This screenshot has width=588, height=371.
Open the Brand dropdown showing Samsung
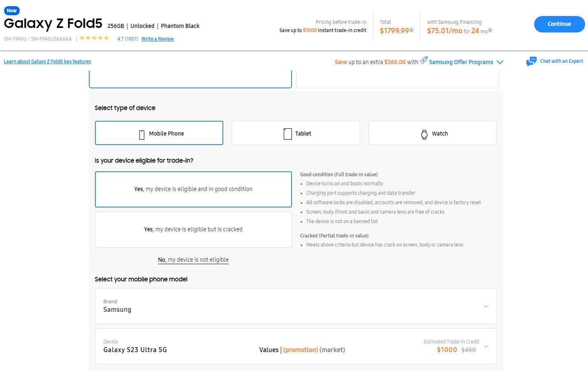pos(296,306)
